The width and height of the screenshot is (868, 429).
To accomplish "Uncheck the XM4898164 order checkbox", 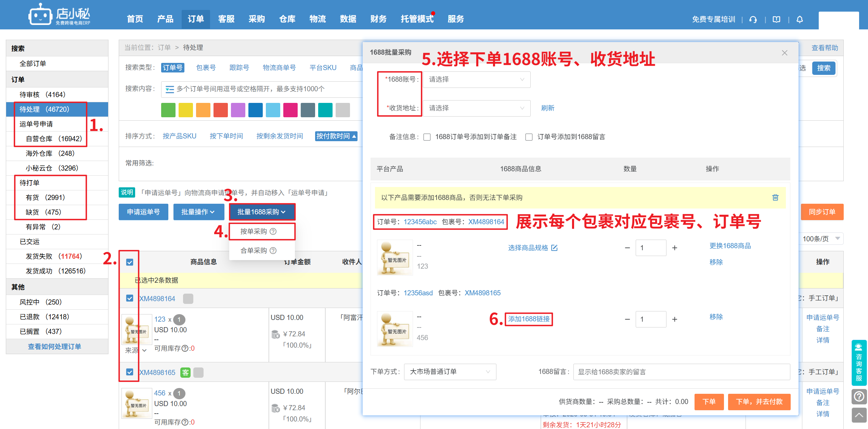I will (x=130, y=298).
